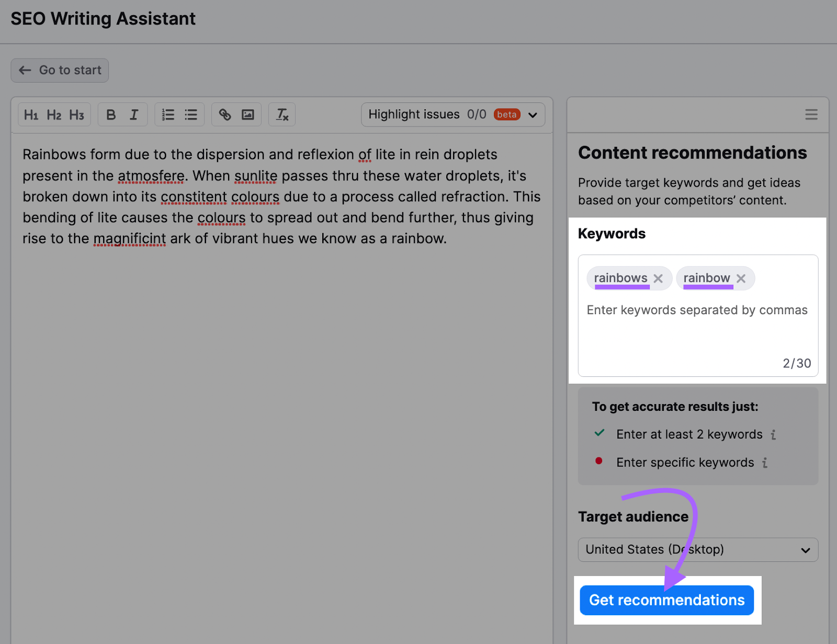This screenshot has width=837, height=644.
Task: Click inside the text editor body
Action: [282, 388]
